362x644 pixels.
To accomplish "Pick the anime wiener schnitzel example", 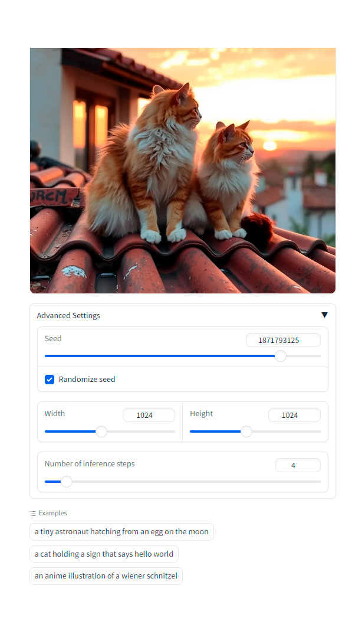I will coord(106,576).
